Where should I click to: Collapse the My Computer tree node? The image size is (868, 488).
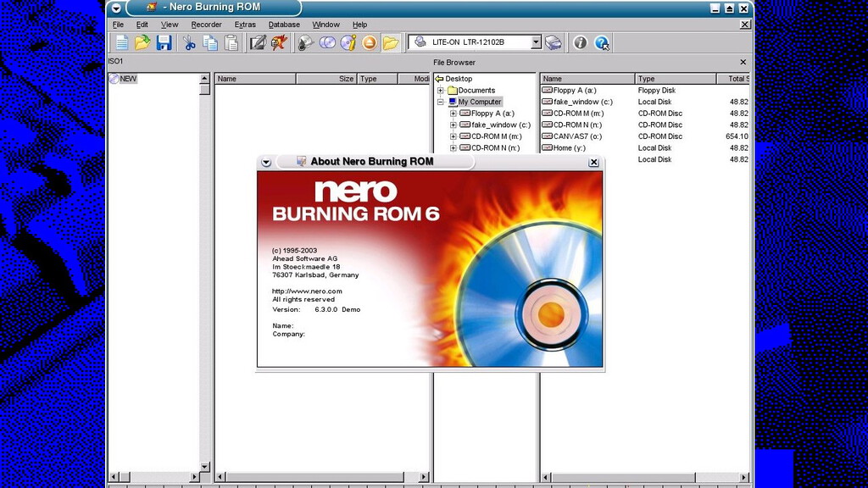pyautogui.click(x=441, y=102)
